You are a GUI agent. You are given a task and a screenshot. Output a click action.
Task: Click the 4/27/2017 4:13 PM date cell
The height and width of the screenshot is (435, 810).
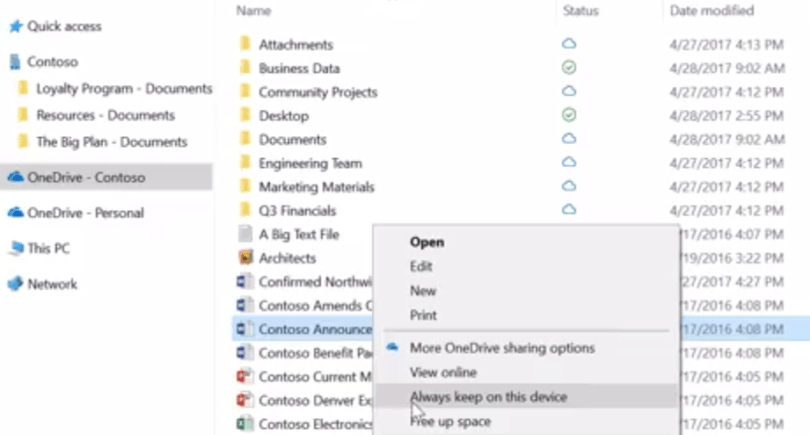tap(727, 45)
